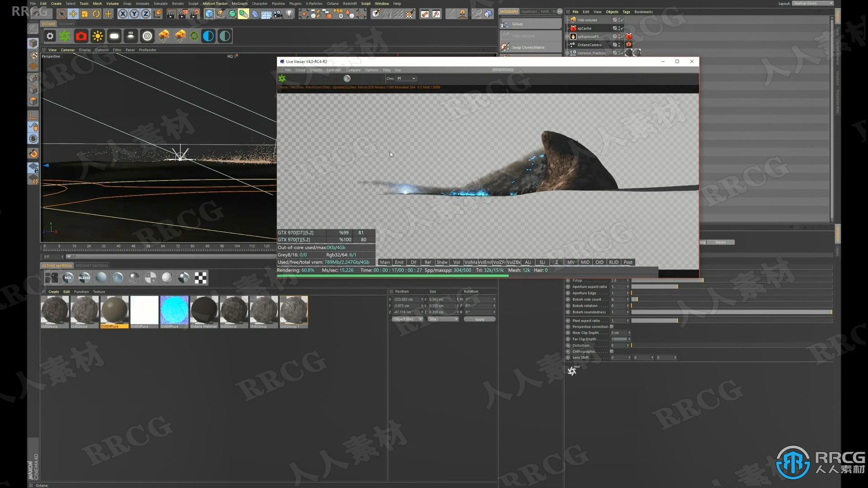This screenshot has height=488, width=868.
Task: Open Chn: PT kernel dropdown in Live Viewer
Action: tap(406, 79)
